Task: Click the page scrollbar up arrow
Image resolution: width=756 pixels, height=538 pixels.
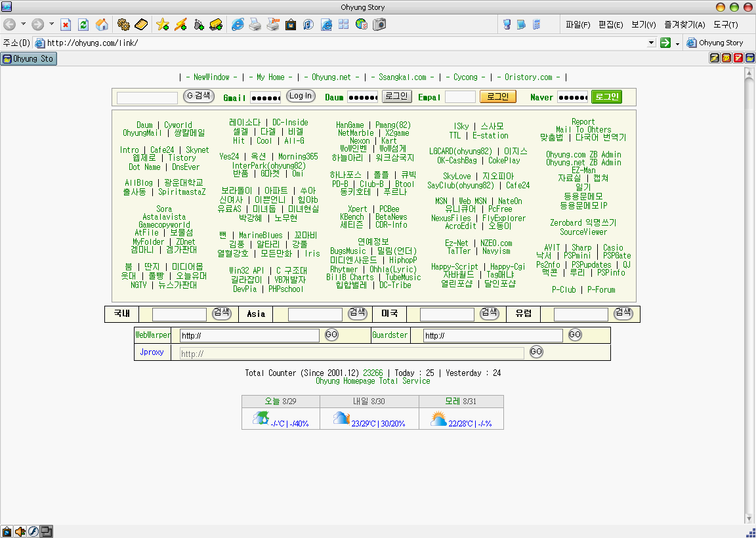Action: 749,73
